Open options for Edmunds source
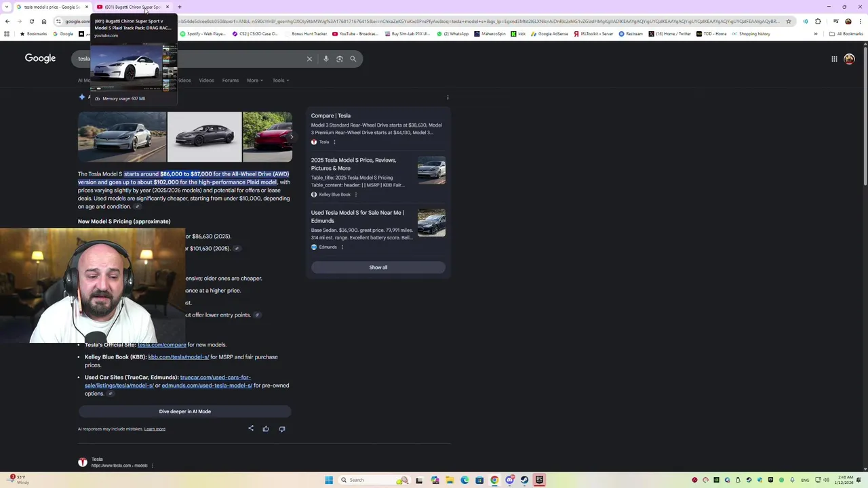The image size is (868, 488). coord(342,247)
